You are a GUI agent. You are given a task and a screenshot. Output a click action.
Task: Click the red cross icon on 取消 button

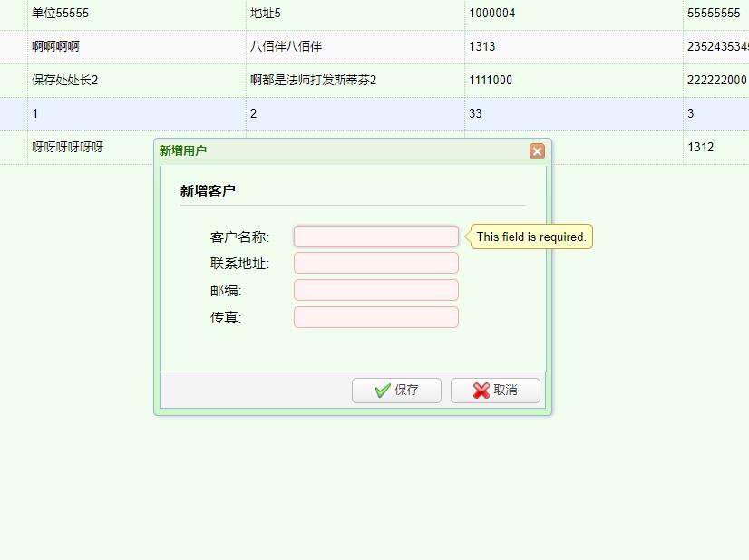[479, 390]
